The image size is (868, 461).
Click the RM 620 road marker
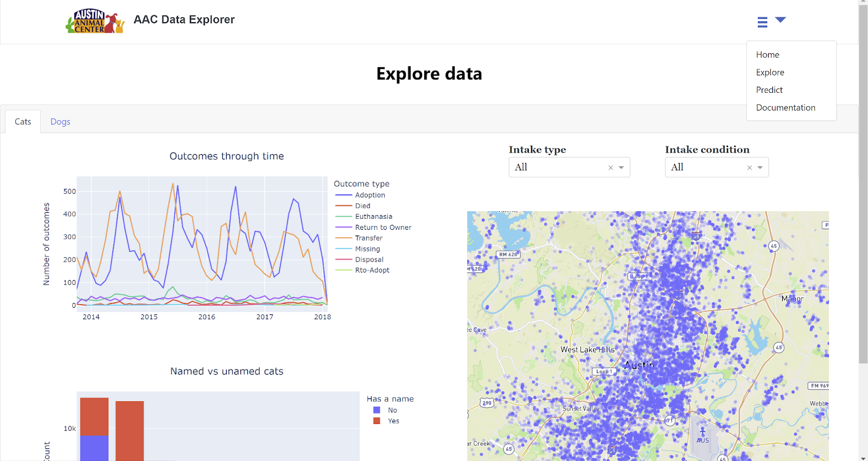(x=508, y=254)
